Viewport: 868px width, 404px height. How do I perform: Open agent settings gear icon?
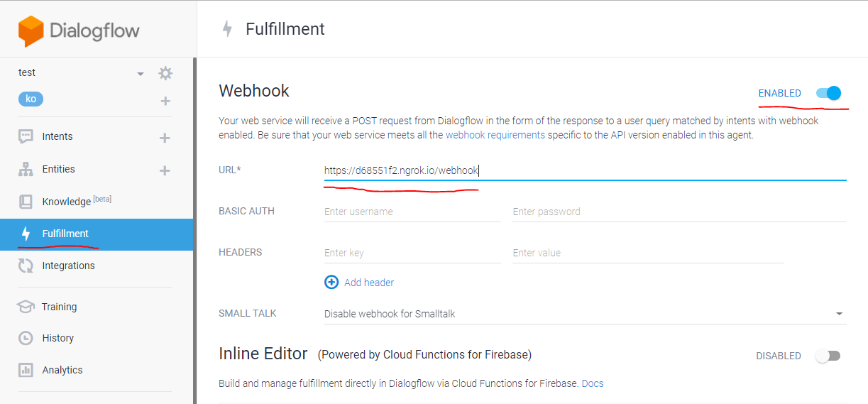click(x=165, y=73)
